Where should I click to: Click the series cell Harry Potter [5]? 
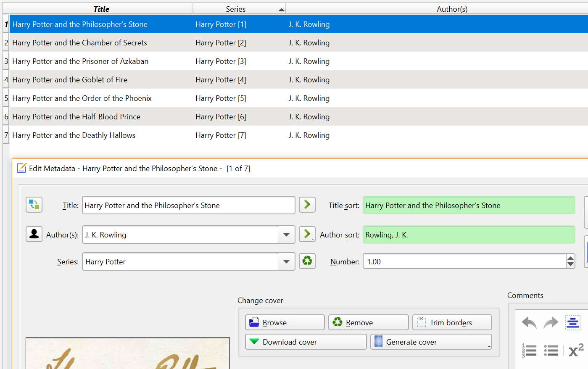239,98
